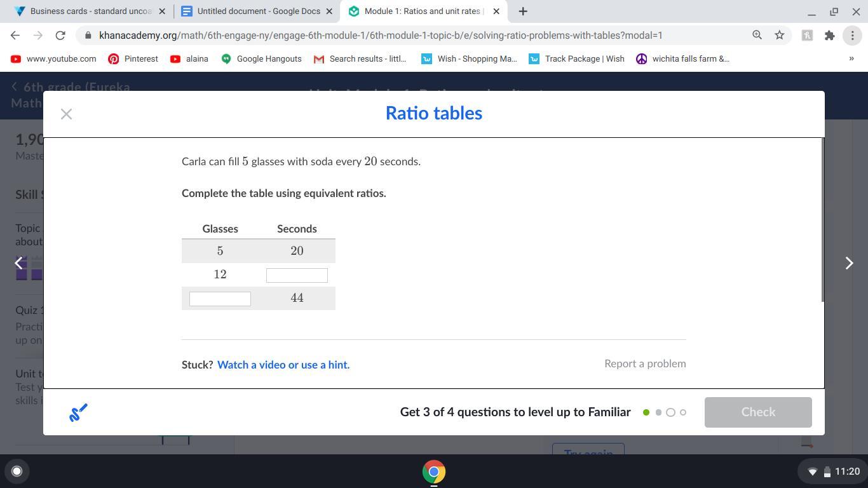Go to next exercise arrow
The height and width of the screenshot is (488, 868).
click(x=849, y=263)
